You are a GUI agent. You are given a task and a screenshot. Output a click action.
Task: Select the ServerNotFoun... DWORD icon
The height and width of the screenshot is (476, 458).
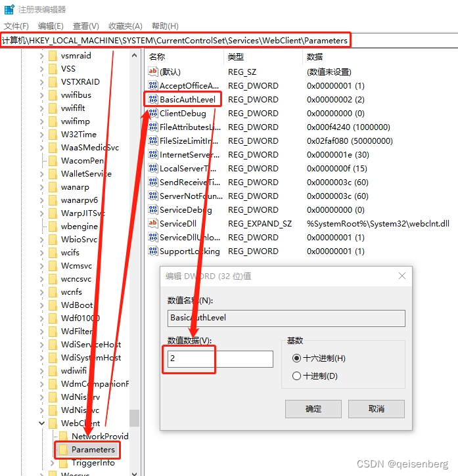(x=153, y=196)
